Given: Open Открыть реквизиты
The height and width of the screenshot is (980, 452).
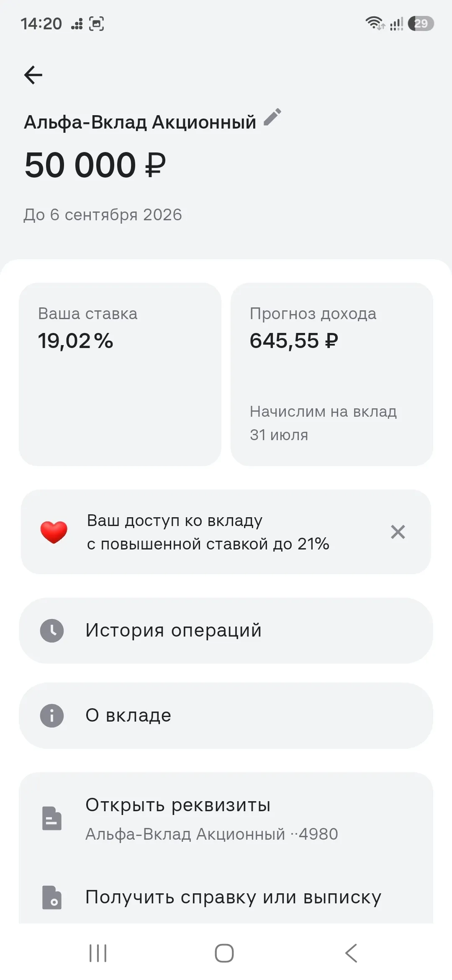Looking at the screenshot, I should (226, 818).
